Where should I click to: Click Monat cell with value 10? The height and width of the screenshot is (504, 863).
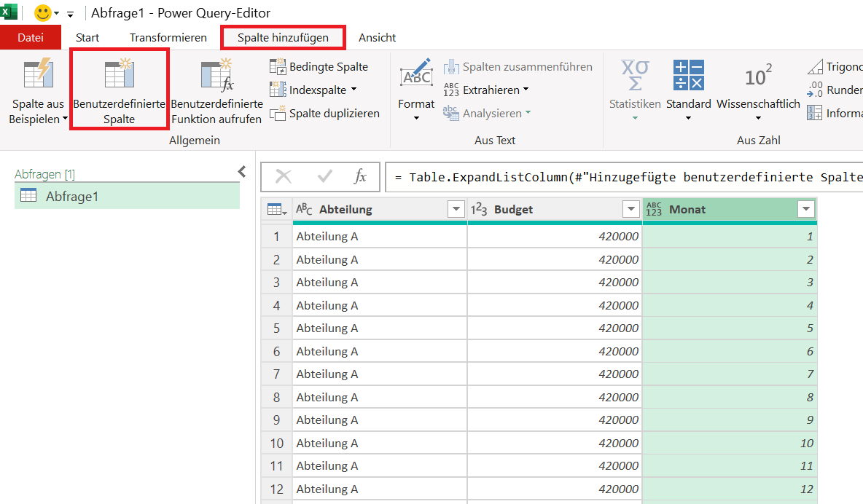click(730, 443)
